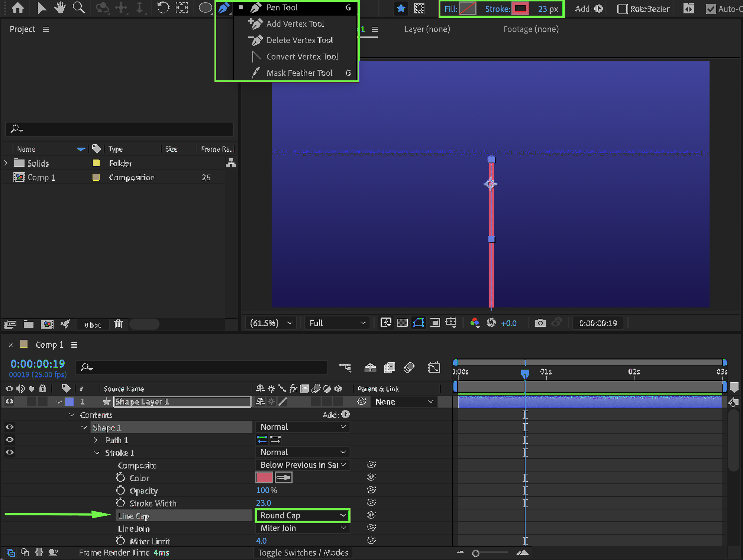The image size is (743, 560).
Task: Choose Add Vertex Tool
Action: point(295,24)
